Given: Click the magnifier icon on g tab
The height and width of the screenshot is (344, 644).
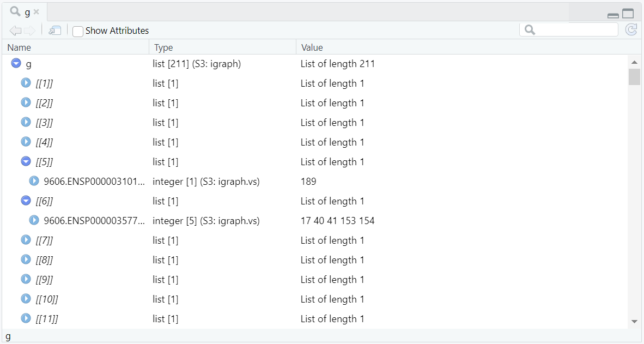Looking at the screenshot, I should coord(15,11).
